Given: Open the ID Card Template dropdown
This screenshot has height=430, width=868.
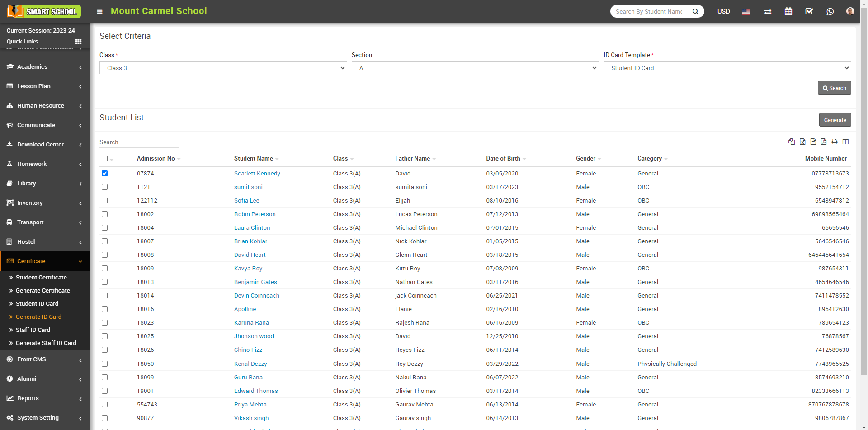Looking at the screenshot, I should pos(727,68).
